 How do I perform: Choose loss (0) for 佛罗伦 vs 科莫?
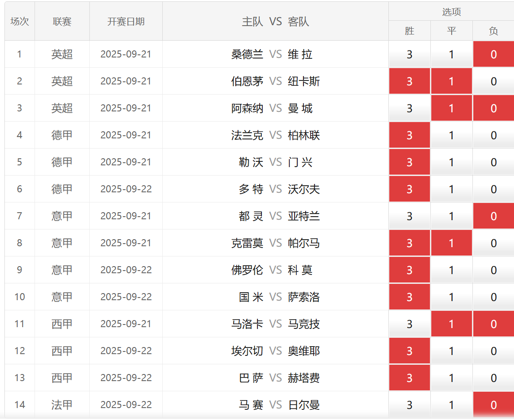[493, 270]
